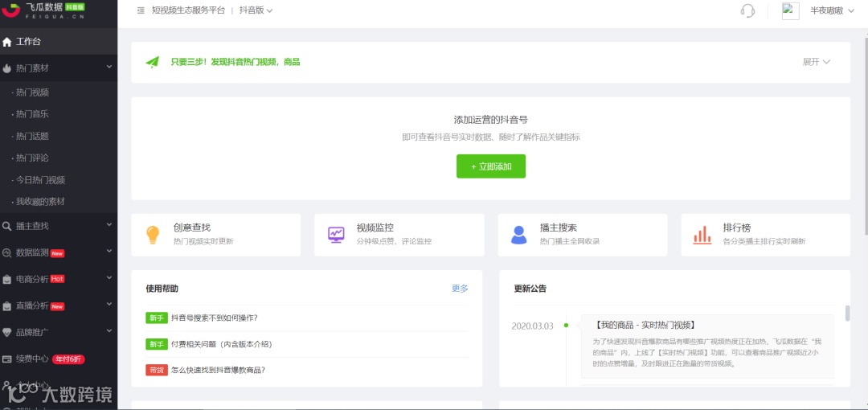Click the purple monitor 视频监控 icon

click(335, 235)
